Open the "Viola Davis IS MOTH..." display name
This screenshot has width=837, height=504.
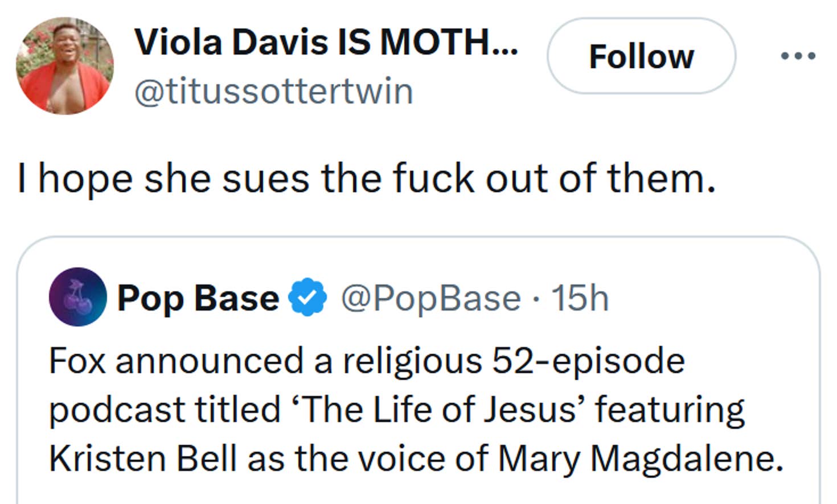coord(326,43)
